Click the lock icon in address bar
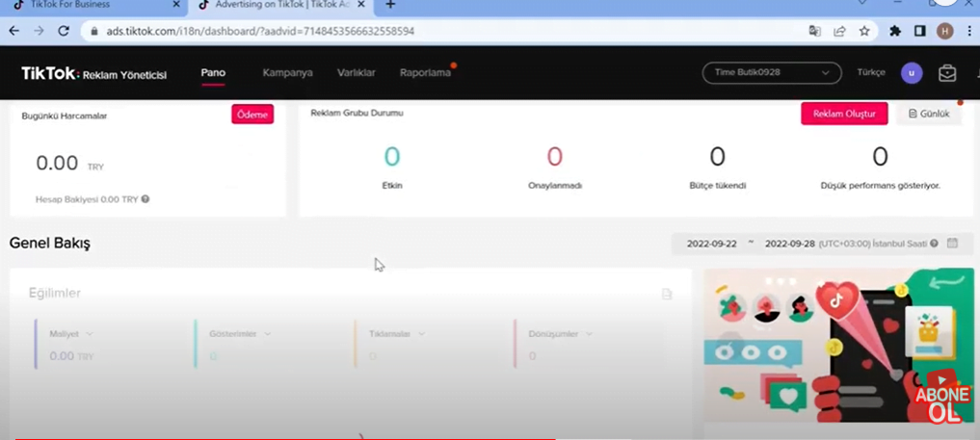The width and height of the screenshot is (980, 440). [95, 31]
